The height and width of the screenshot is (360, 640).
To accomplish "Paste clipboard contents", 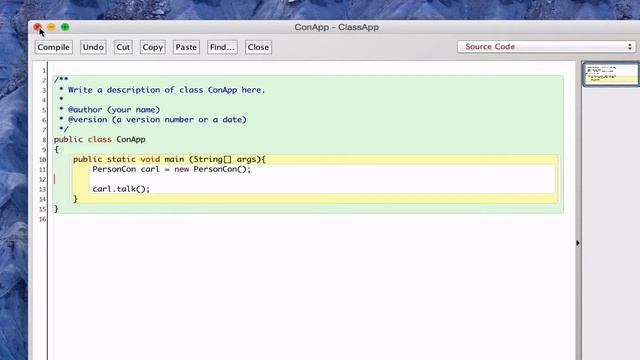I will (186, 47).
